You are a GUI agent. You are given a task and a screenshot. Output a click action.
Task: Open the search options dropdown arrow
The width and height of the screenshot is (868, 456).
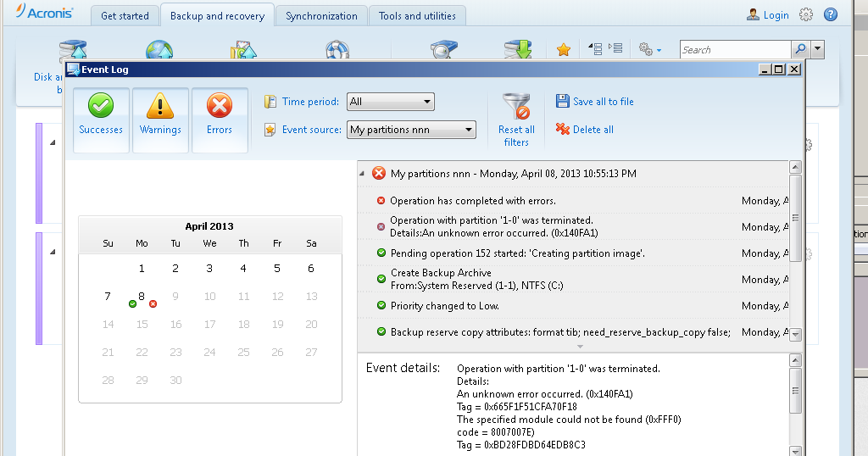coord(818,50)
